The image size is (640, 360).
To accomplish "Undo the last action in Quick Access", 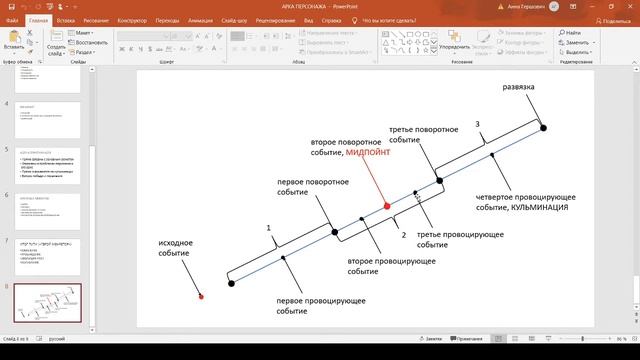I will tap(24, 7).
